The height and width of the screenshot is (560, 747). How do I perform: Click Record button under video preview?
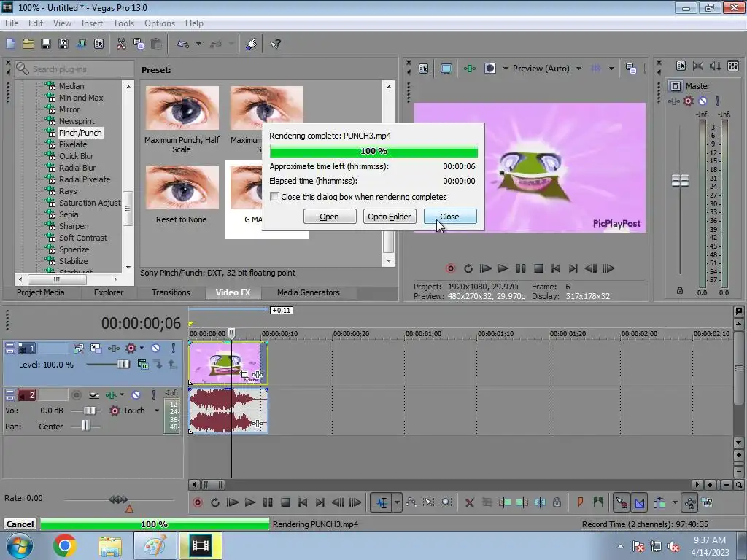click(450, 268)
